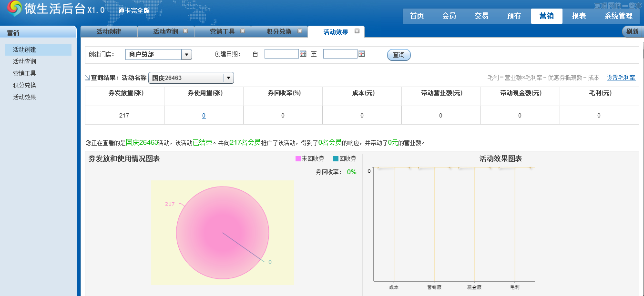The height and width of the screenshot is (296, 644).
Task: Toggle the 未回收券 legend entry
Action: point(310,158)
